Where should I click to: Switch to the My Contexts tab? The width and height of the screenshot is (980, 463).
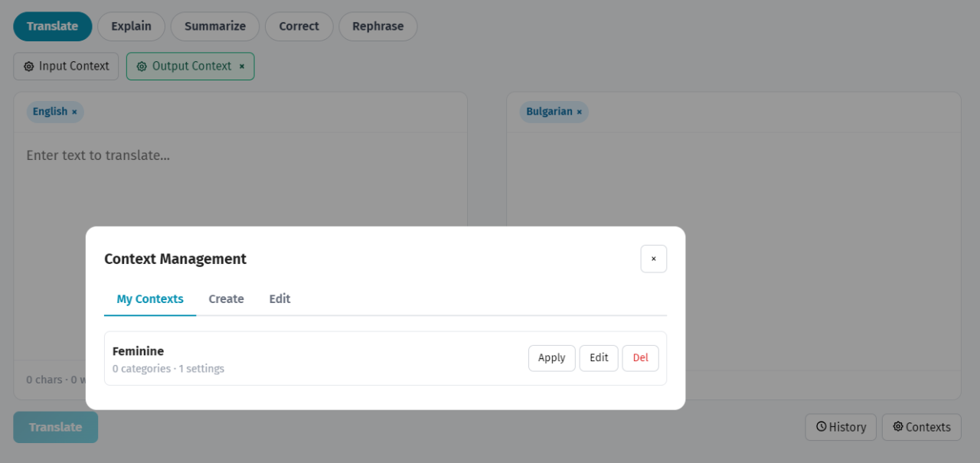150,299
